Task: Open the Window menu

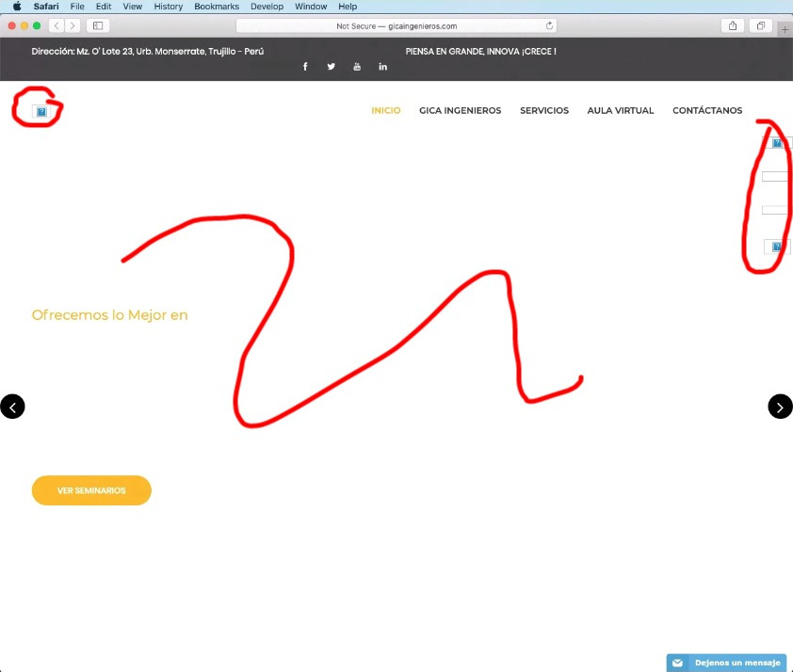Action: [311, 7]
